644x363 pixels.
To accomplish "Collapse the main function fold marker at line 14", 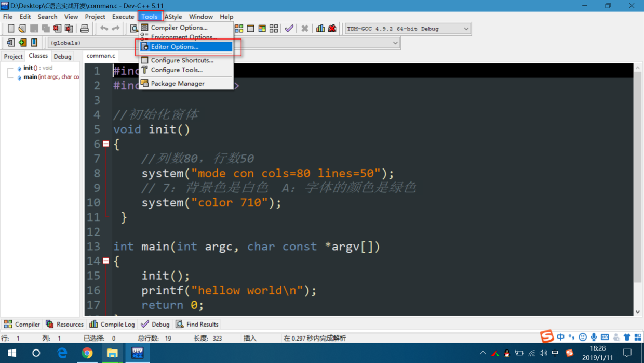I will pos(106,261).
